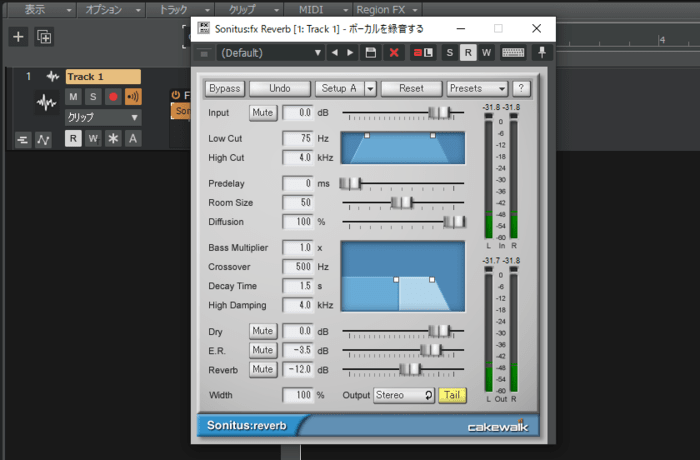This screenshot has height=460, width=700.
Task: Toggle plugin automation read R button
Action: pos(468,53)
